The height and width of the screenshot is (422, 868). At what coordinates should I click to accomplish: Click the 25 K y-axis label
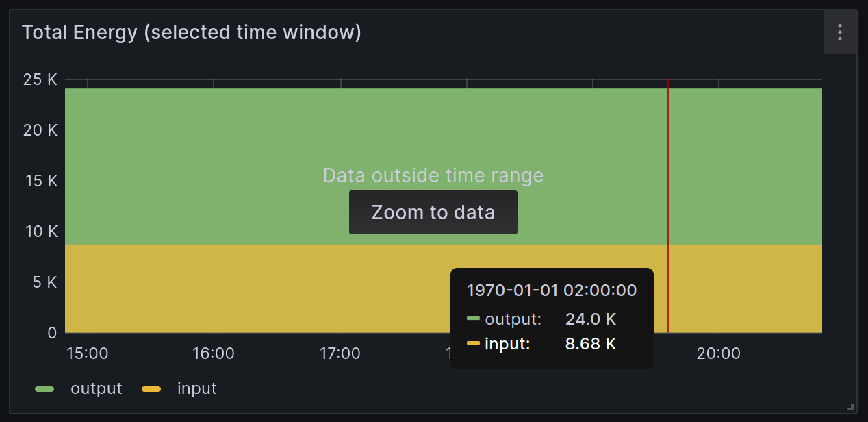(x=40, y=79)
